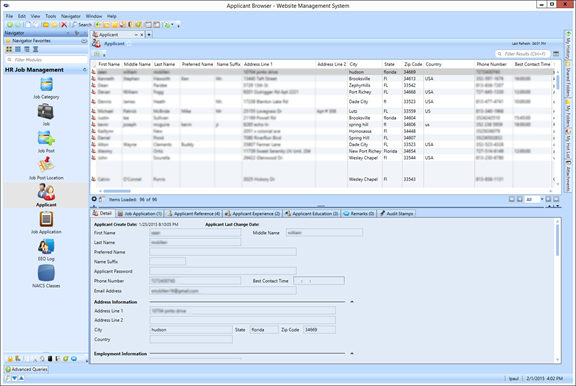Click the red X delete toolbar icon
This screenshot has height=386, width=576.
click(64, 25)
